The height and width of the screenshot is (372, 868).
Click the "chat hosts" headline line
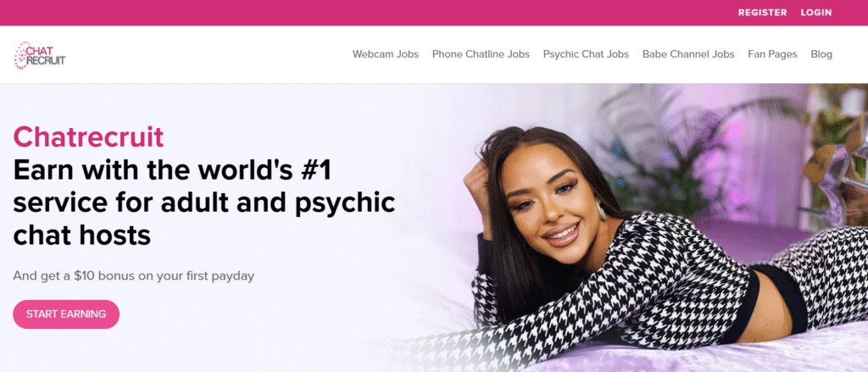82,236
